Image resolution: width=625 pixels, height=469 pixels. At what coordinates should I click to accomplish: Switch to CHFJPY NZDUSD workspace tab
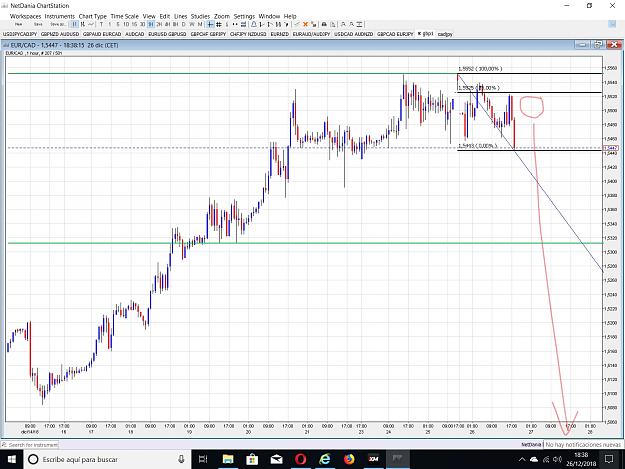coord(248,34)
